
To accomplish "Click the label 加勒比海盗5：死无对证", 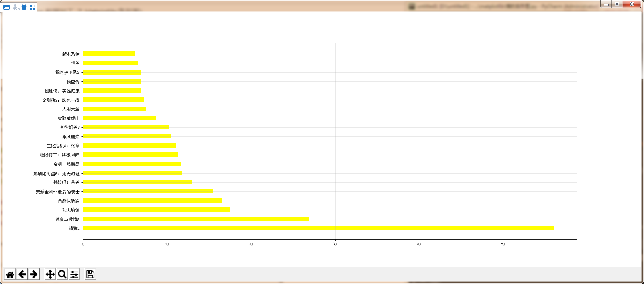I will pyautogui.click(x=57, y=174).
